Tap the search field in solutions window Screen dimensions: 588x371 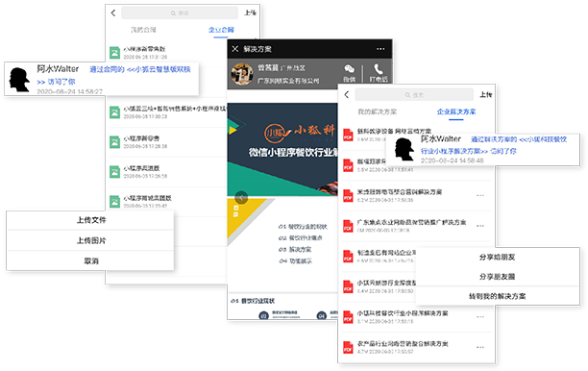pyautogui.click(x=414, y=95)
